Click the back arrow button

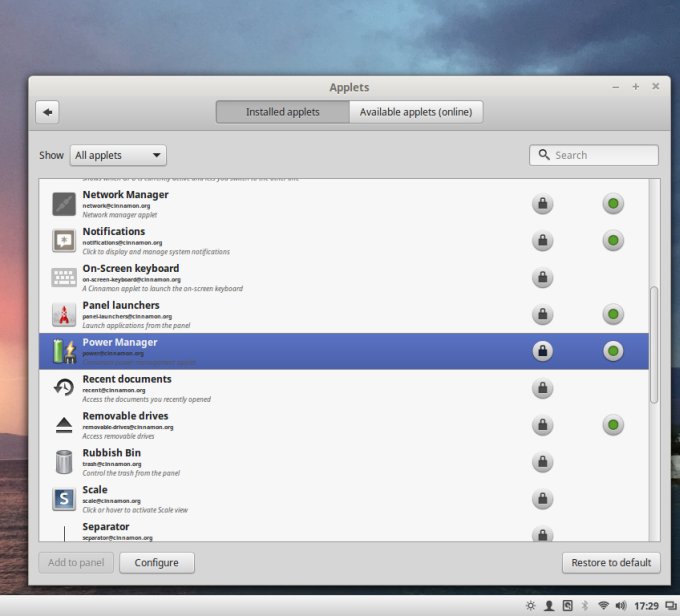[47, 112]
